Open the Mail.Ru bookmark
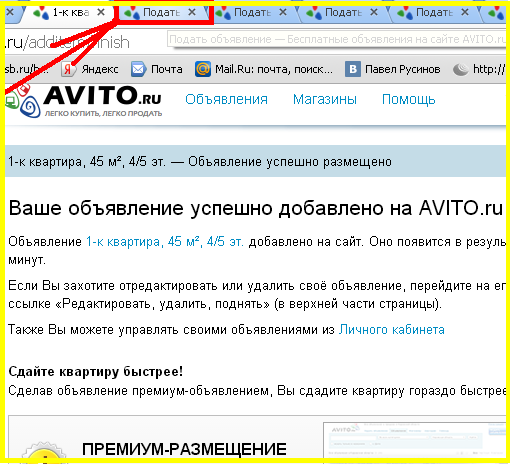 point(264,69)
